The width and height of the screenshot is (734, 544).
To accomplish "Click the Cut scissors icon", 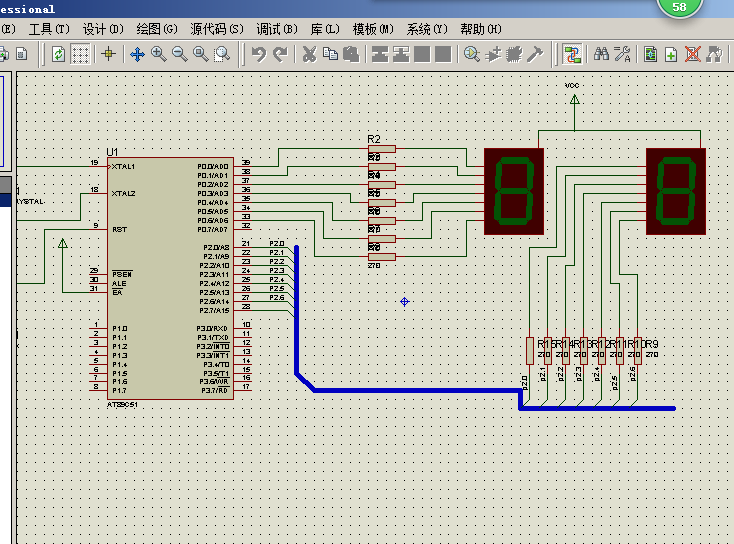I will 309,54.
